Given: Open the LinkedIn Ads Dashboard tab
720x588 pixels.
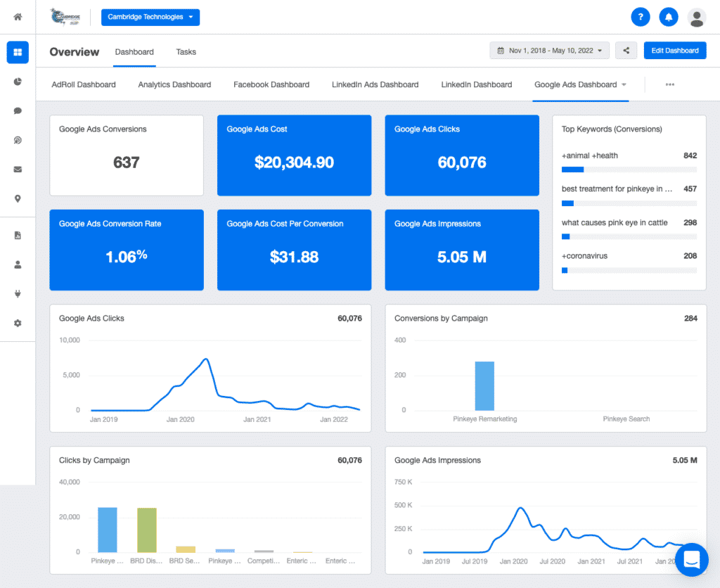Looking at the screenshot, I should click(x=375, y=84).
